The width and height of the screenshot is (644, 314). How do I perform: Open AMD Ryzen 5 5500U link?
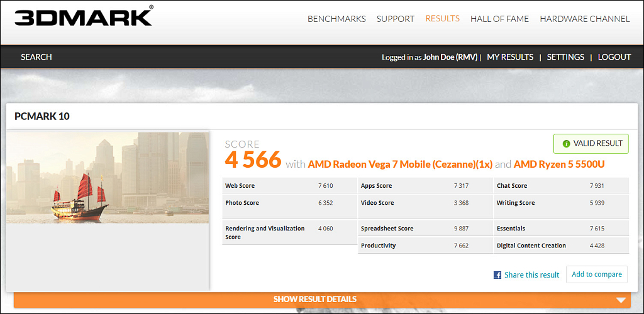click(559, 165)
